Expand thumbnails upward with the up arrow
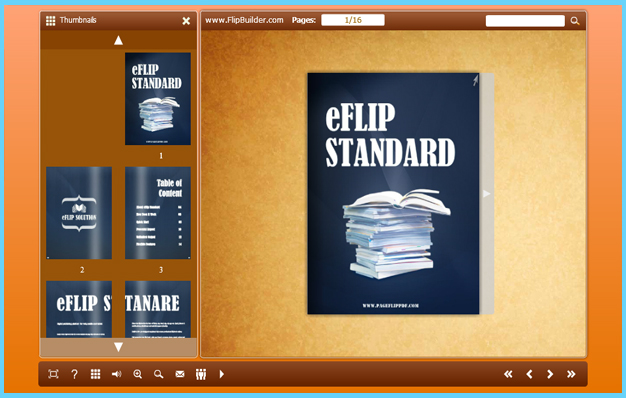The height and width of the screenshot is (398, 626). pos(119,40)
